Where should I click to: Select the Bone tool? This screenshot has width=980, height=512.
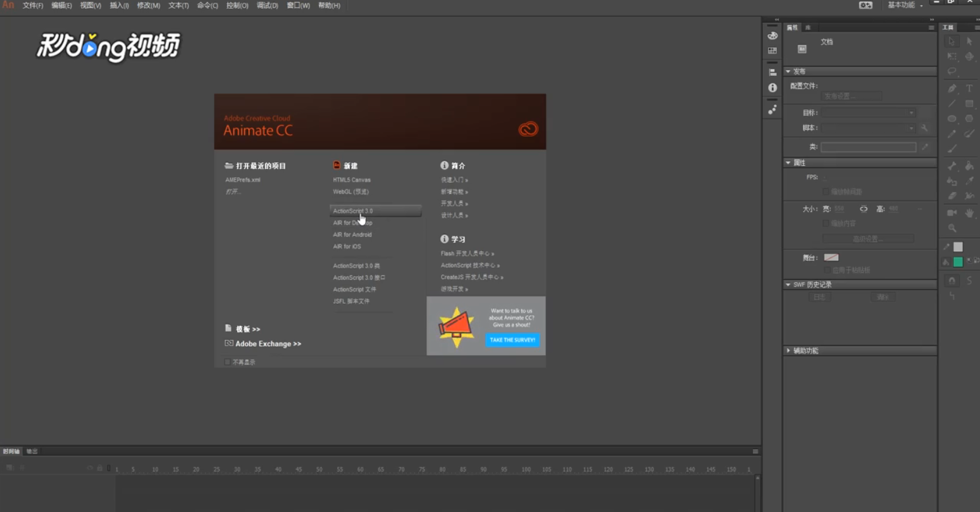(x=952, y=166)
